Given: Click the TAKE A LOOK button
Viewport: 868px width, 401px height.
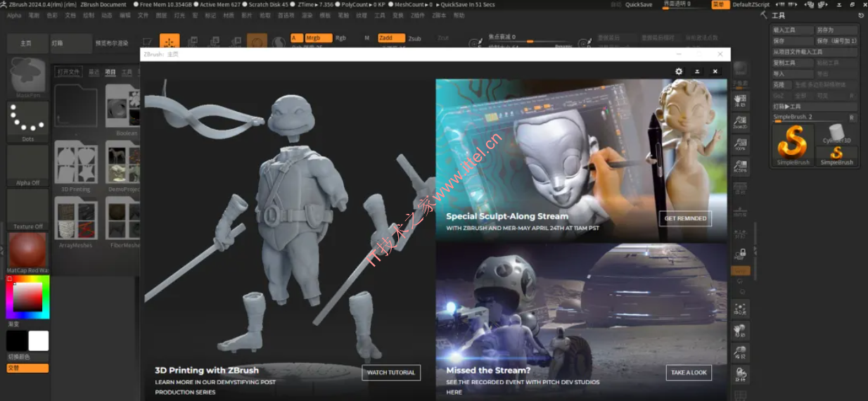Looking at the screenshot, I should 689,372.
